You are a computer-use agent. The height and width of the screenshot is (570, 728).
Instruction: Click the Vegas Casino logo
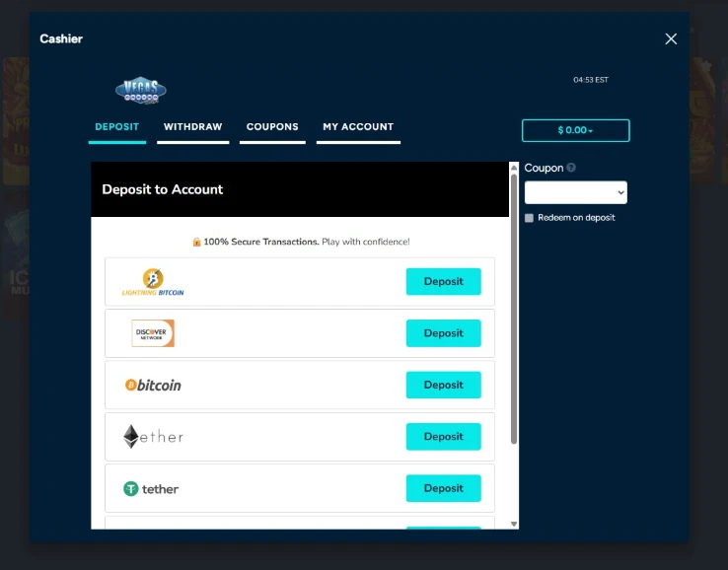(141, 91)
